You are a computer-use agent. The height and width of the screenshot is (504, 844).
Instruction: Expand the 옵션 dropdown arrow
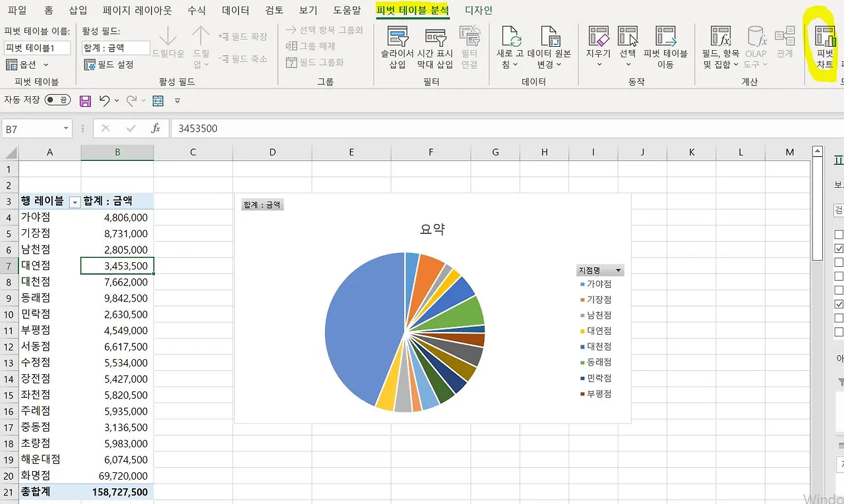[45, 65]
